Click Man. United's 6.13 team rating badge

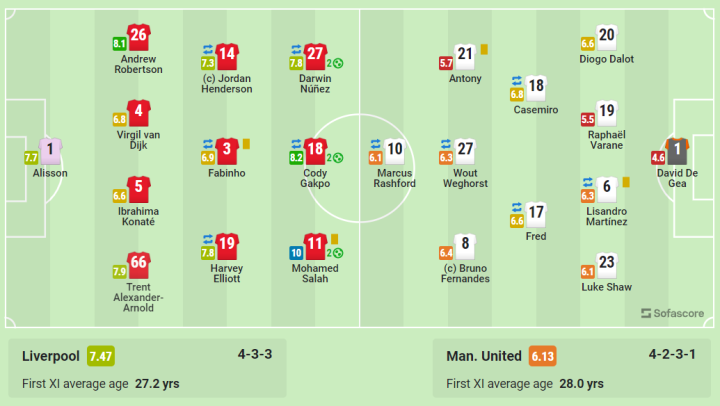(543, 356)
